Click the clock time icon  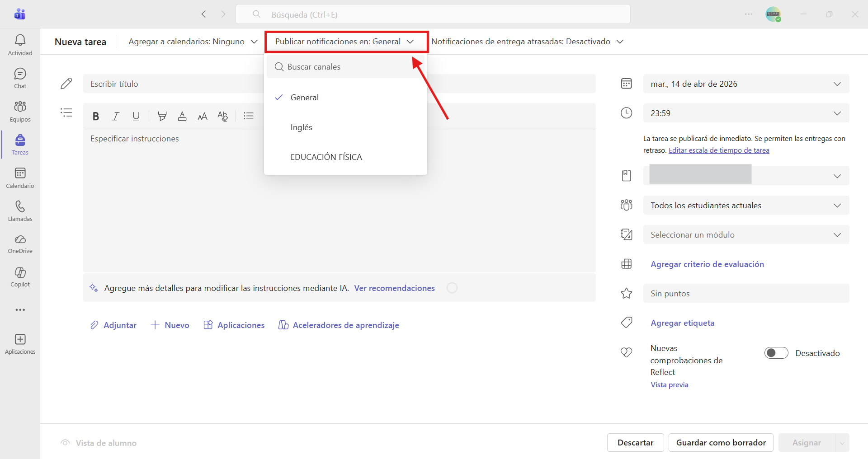pos(627,113)
